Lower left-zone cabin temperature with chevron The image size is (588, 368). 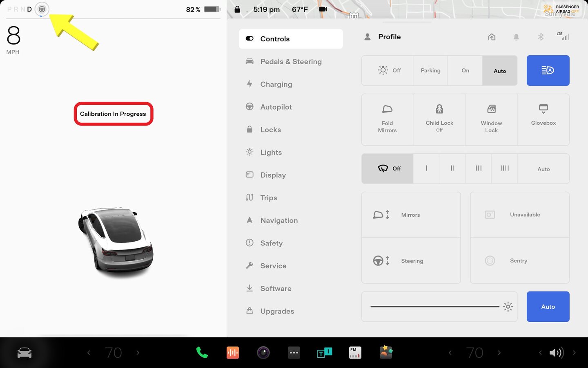[x=89, y=352]
